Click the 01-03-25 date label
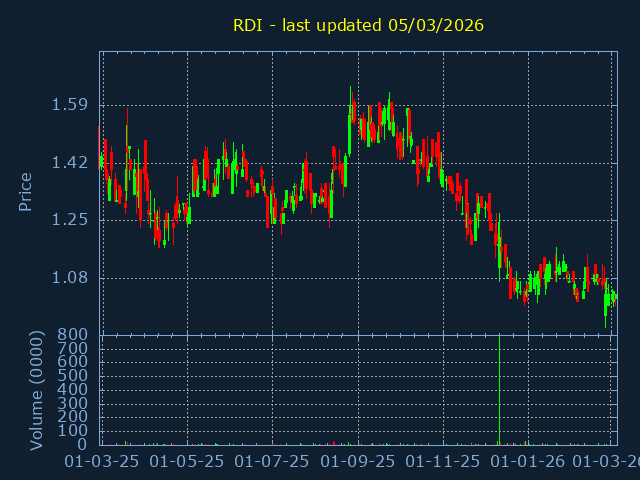Screen dimensions: 640x480 coord(101,462)
